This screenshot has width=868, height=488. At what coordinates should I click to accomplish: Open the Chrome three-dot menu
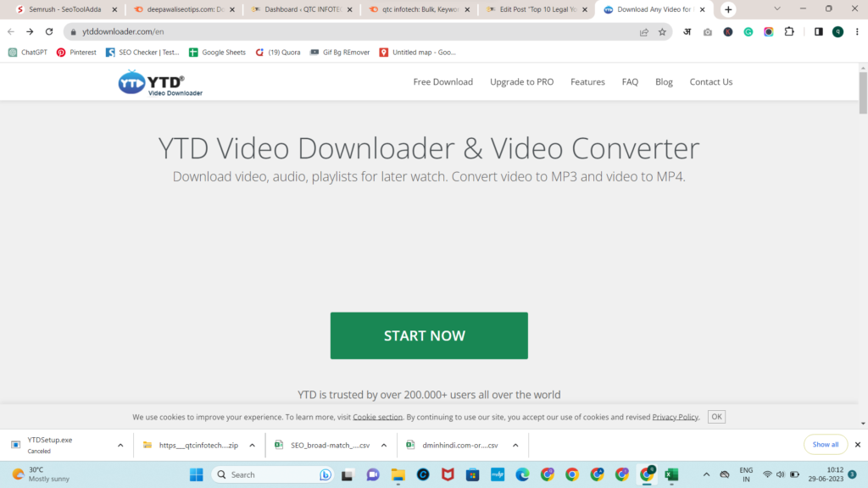857,31
